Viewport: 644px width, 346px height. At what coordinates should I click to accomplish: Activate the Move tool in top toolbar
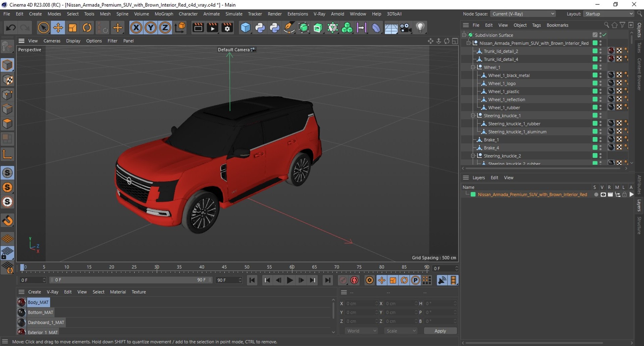coord(58,27)
